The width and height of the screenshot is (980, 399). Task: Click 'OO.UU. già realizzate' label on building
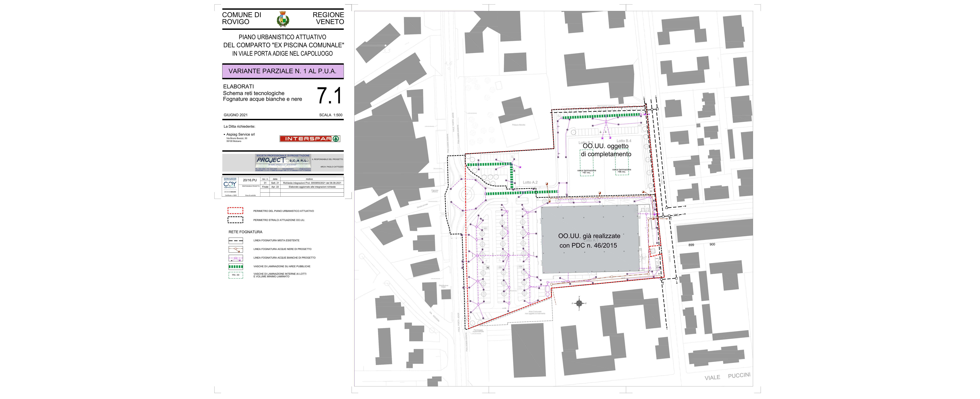click(589, 236)
